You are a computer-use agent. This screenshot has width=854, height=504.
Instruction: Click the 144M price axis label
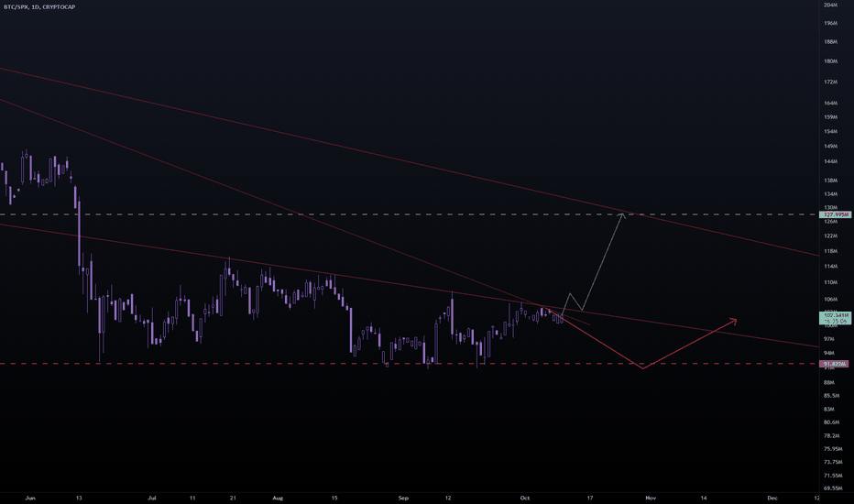coord(830,162)
